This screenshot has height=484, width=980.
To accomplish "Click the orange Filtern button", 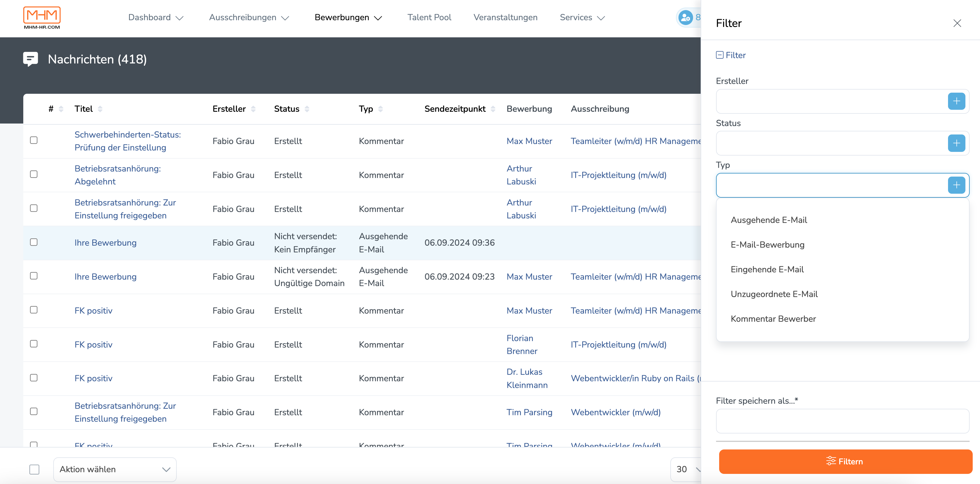I will pyautogui.click(x=845, y=462).
